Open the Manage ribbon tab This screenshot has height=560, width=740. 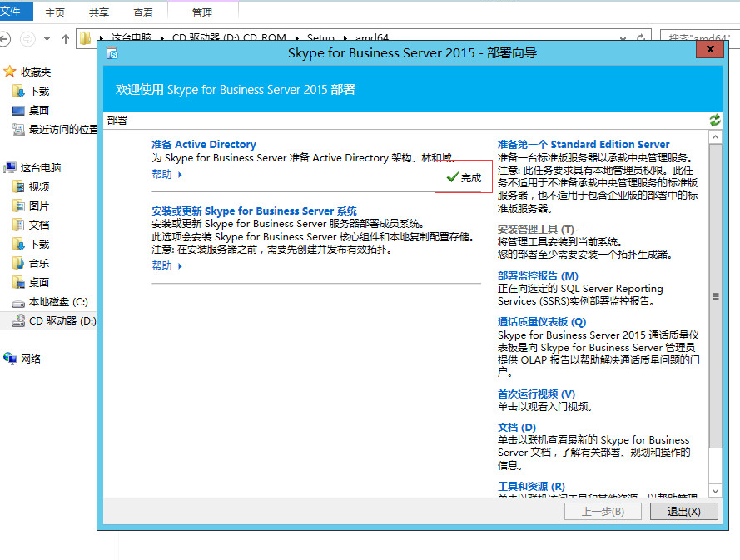coord(202,12)
